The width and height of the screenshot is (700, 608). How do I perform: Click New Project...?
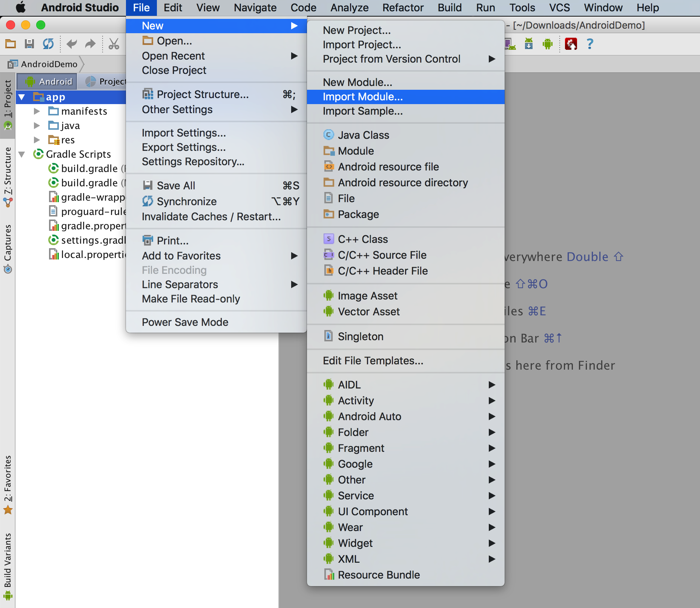click(406, 30)
